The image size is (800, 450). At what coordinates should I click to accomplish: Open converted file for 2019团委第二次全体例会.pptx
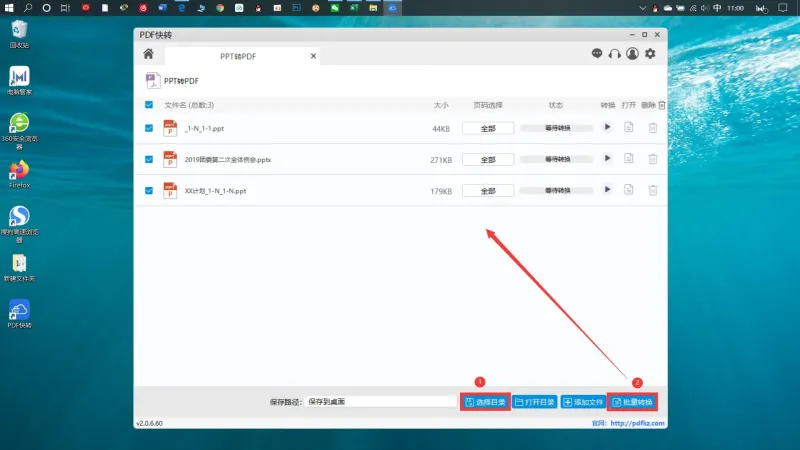[x=629, y=158]
